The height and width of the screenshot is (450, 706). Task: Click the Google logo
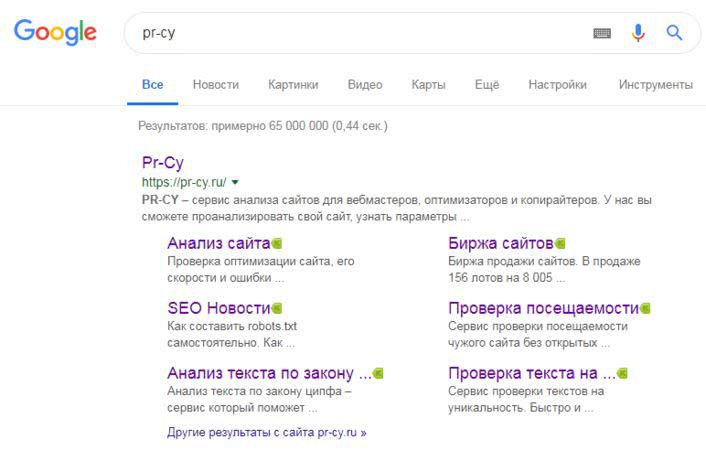(x=55, y=32)
